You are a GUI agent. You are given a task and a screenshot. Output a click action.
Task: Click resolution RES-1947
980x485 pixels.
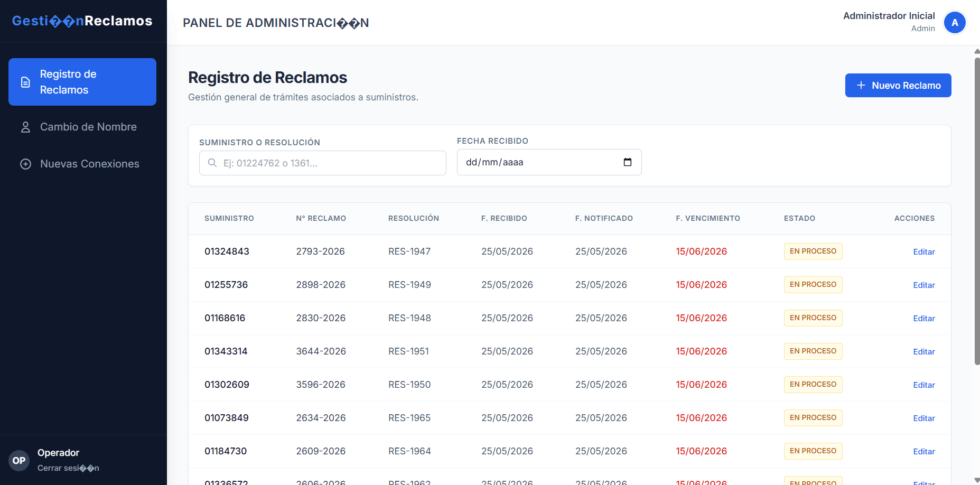409,251
